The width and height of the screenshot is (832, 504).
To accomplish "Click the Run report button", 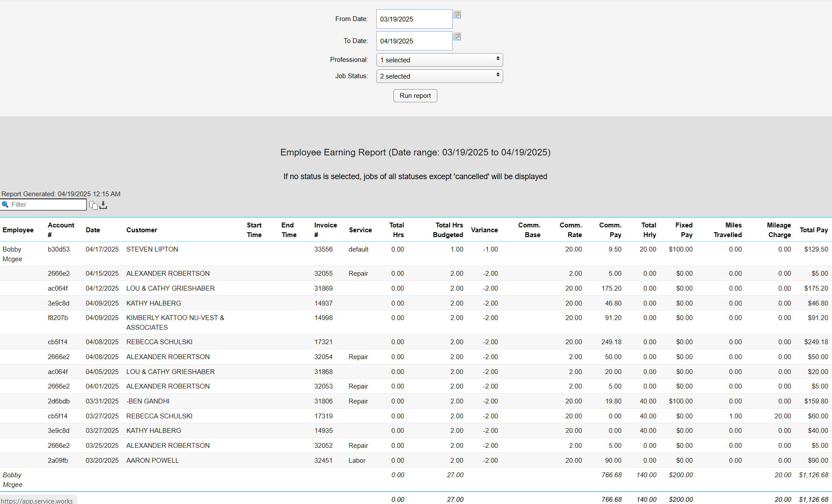I will pos(415,96).
